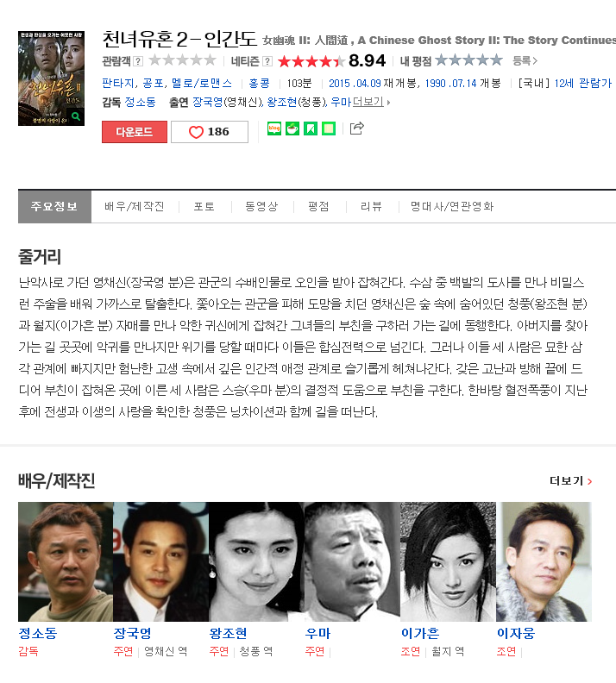This screenshot has width=616, height=683.
Task: Click the memo square share icon
Action: (329, 128)
